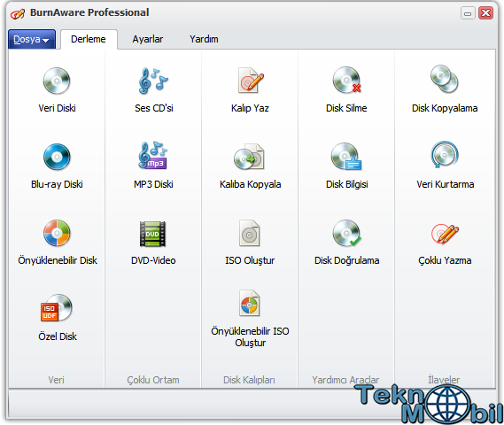Viewport: 504px width, 425px height.
Task: Minimize the BurnAware Professional window
Action: [x=468, y=13]
